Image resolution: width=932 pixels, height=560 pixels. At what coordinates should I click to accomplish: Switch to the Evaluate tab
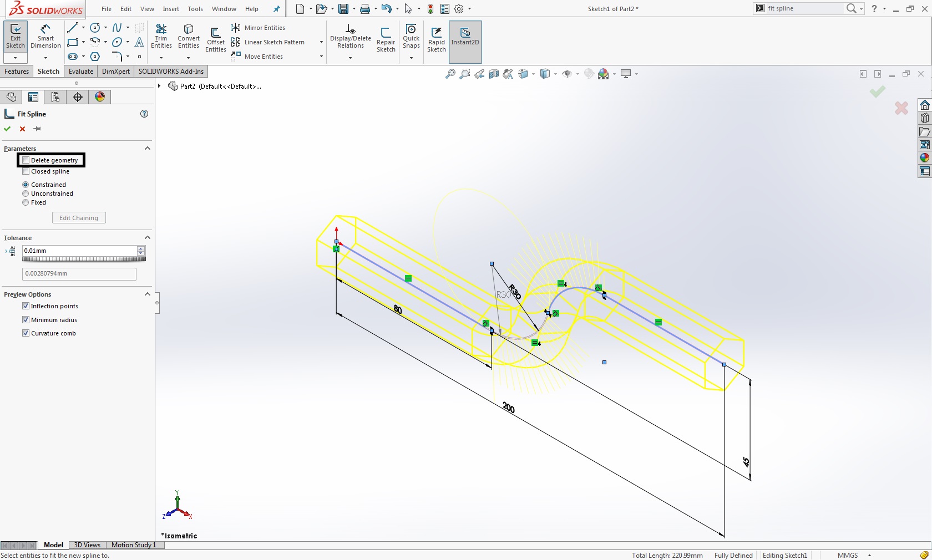pos(81,72)
